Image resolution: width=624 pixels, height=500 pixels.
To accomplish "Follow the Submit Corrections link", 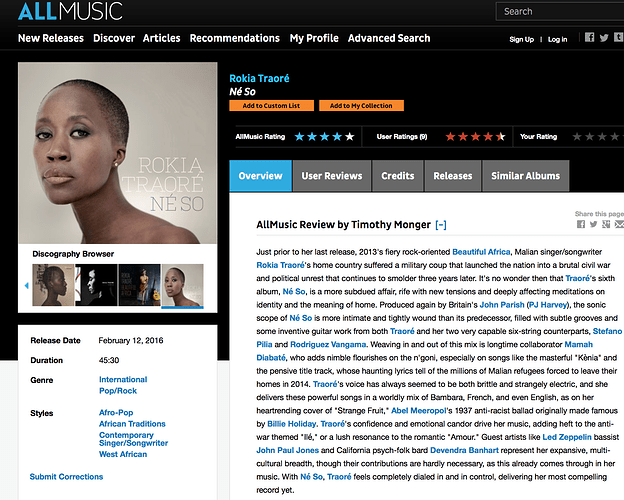I will (x=66, y=477).
